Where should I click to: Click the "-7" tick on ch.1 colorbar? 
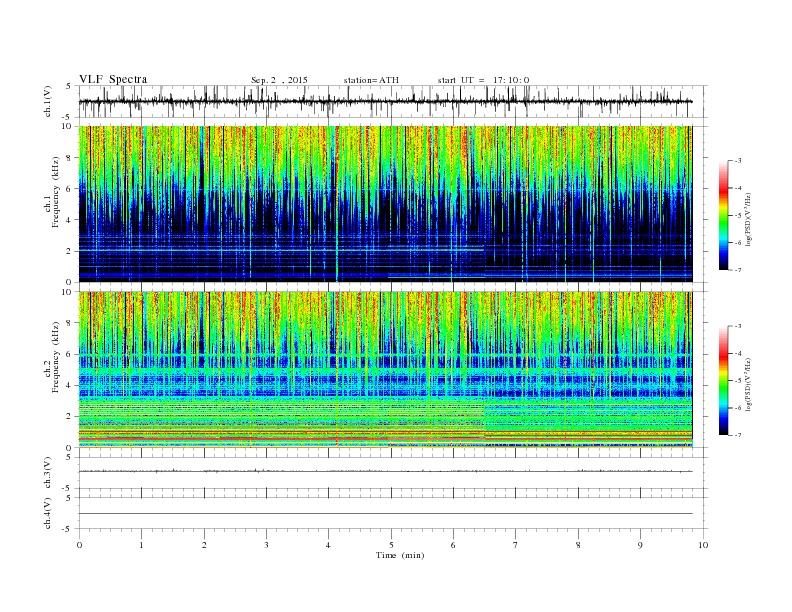(738, 270)
